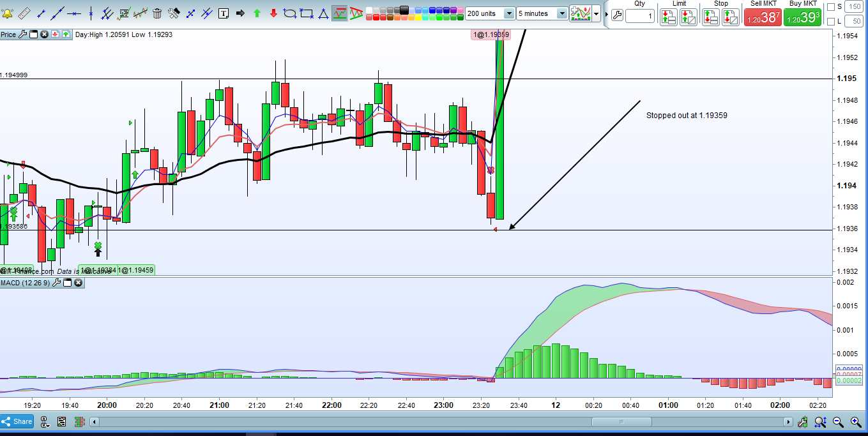
Task: Enable the S checkbox
Action: 830,6
